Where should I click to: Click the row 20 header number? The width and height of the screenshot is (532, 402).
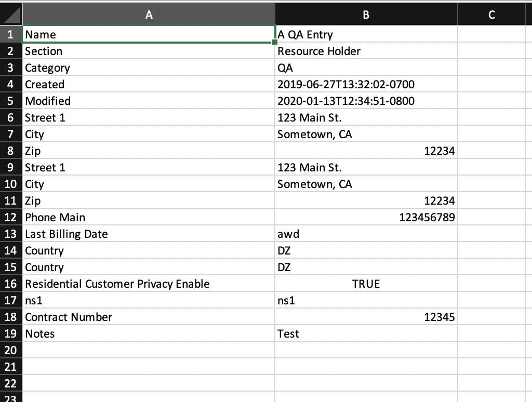tap(11, 351)
